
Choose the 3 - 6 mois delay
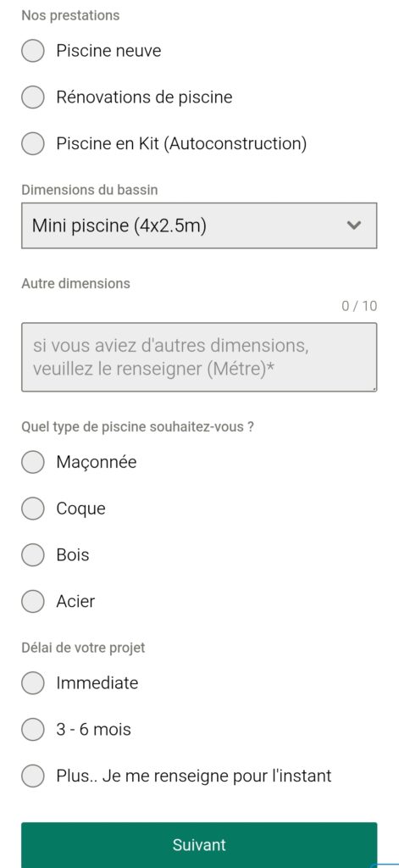pos(33,729)
